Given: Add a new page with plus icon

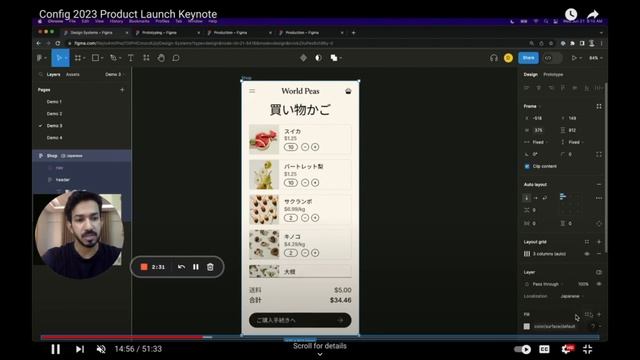Looking at the screenshot, I should click(x=122, y=90).
